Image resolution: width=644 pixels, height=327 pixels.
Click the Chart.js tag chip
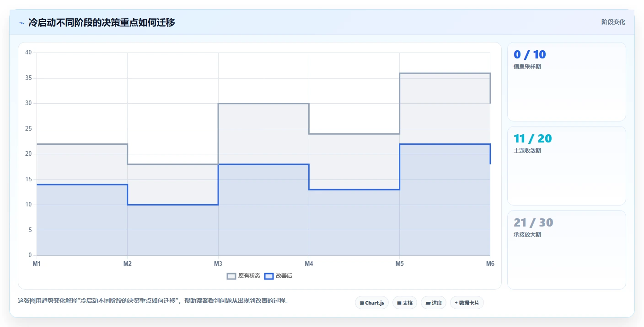pos(372,303)
